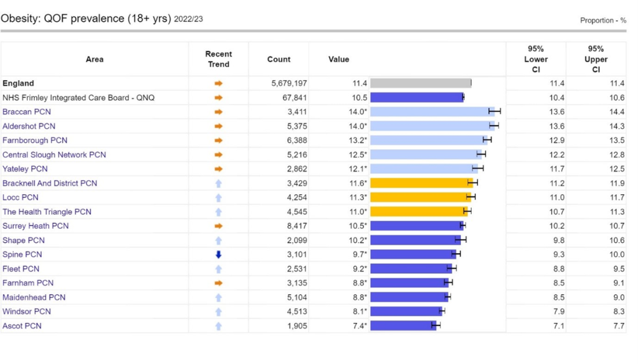Image resolution: width=638 pixels, height=364 pixels.
Task: Click Central Slough Network trend arrow
Action: click(x=219, y=155)
